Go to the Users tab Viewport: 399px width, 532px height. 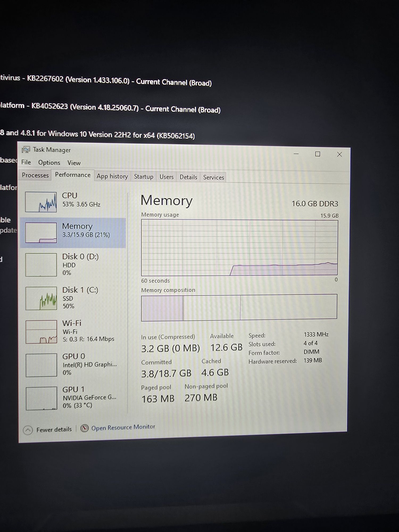tap(167, 177)
